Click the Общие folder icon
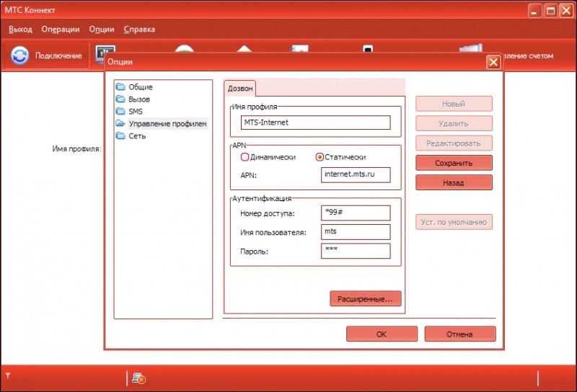 [x=120, y=86]
